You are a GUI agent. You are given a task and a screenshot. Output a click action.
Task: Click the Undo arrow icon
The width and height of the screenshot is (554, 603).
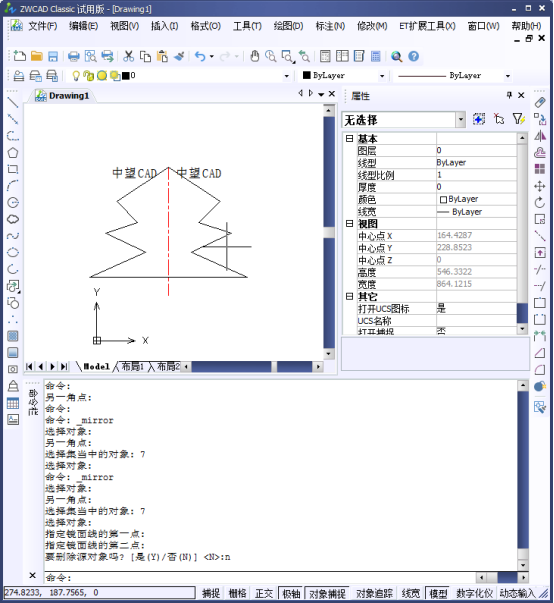(x=200, y=56)
